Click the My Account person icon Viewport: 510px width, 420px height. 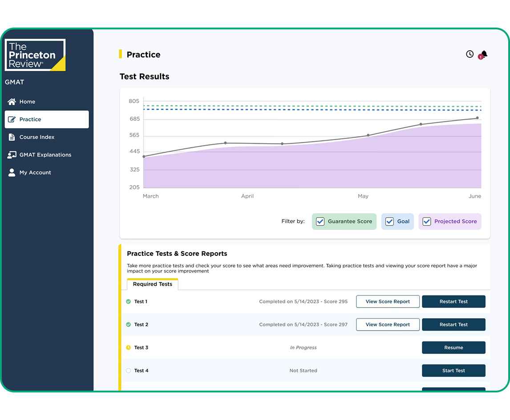pyautogui.click(x=12, y=173)
